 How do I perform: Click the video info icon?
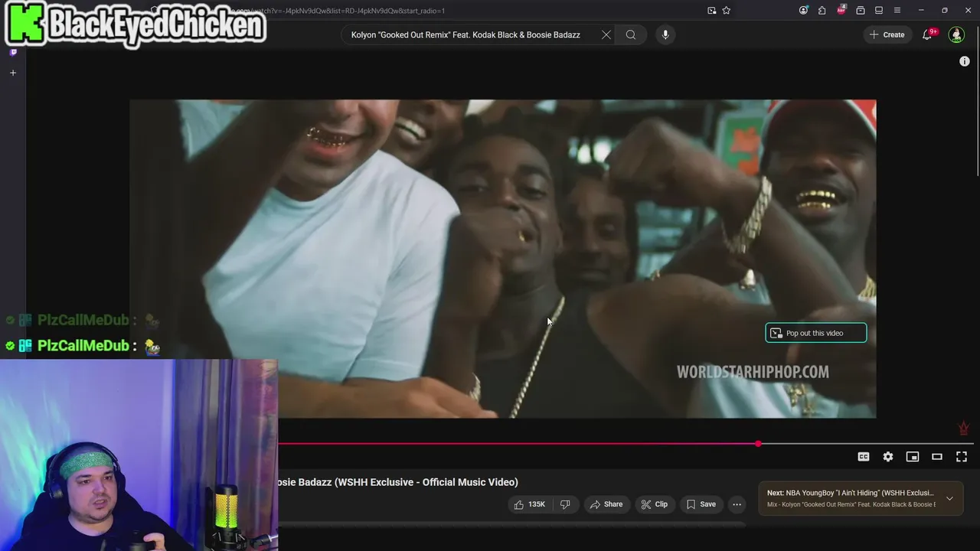[965, 61]
